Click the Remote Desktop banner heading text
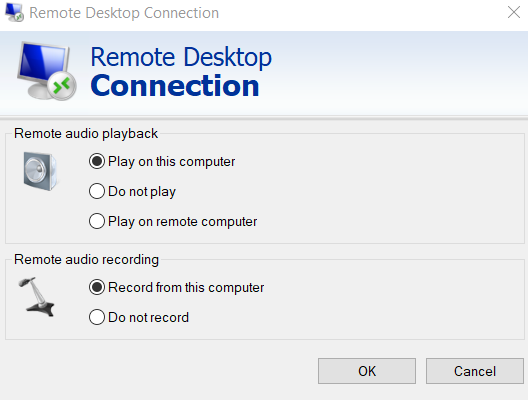528x400 pixels. pos(181,57)
